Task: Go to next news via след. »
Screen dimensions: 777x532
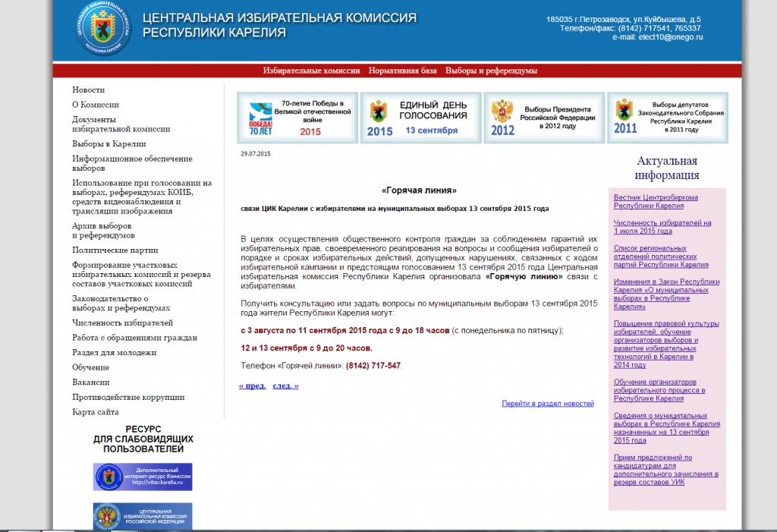Action: point(285,386)
